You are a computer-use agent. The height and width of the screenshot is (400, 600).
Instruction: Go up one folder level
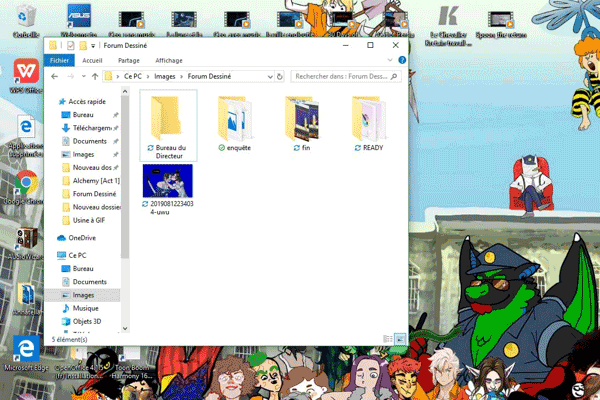click(x=95, y=77)
